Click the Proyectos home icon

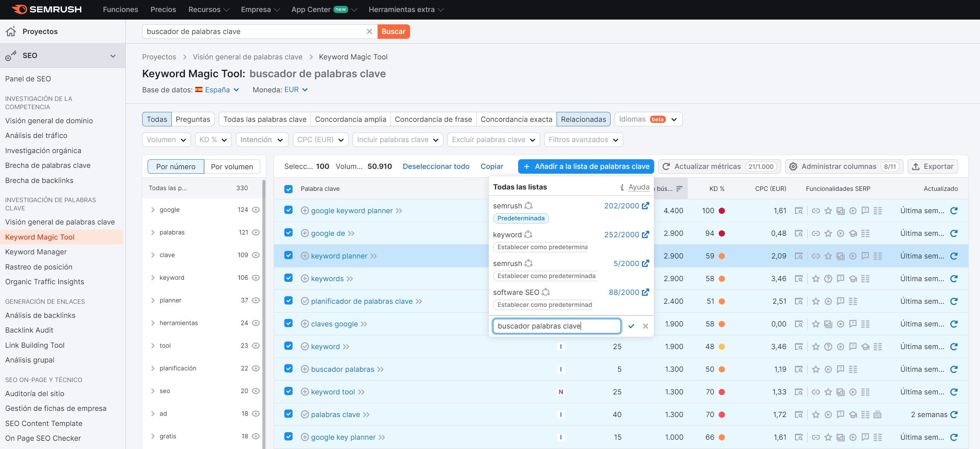(x=11, y=32)
